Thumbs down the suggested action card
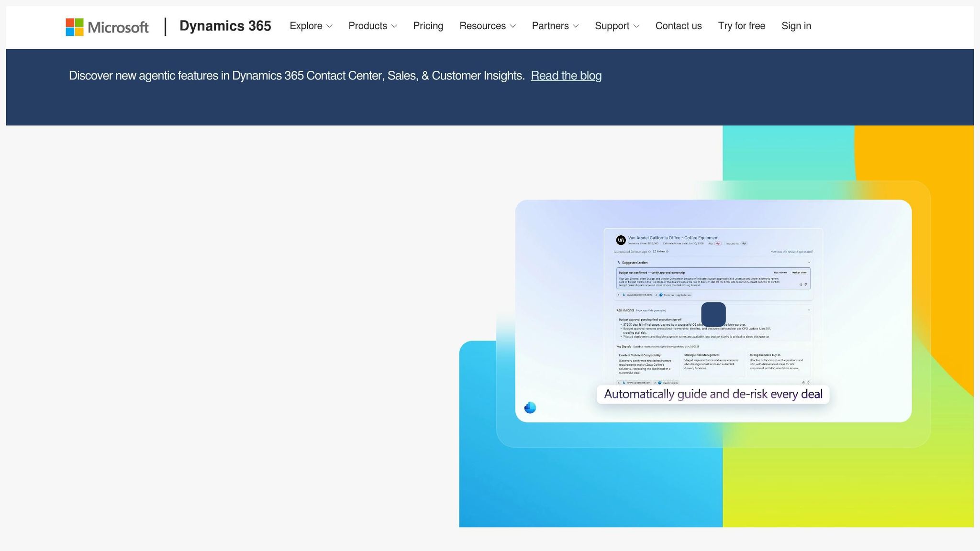 (806, 285)
